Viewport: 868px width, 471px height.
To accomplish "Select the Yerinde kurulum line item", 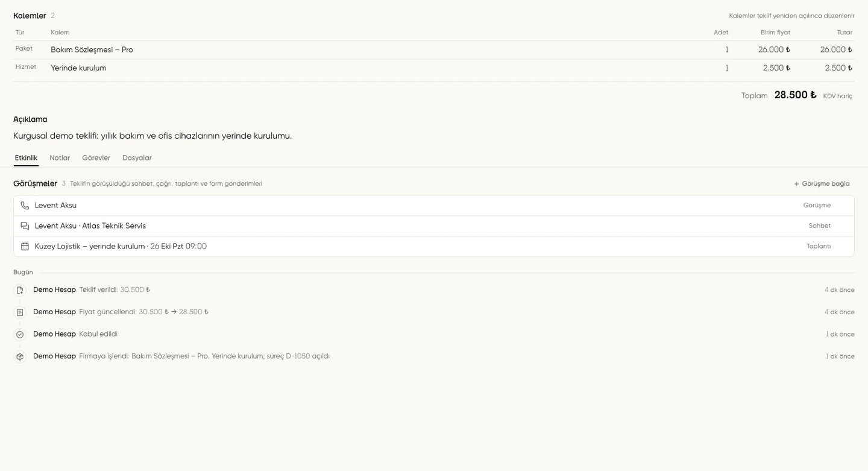I will pos(434,68).
